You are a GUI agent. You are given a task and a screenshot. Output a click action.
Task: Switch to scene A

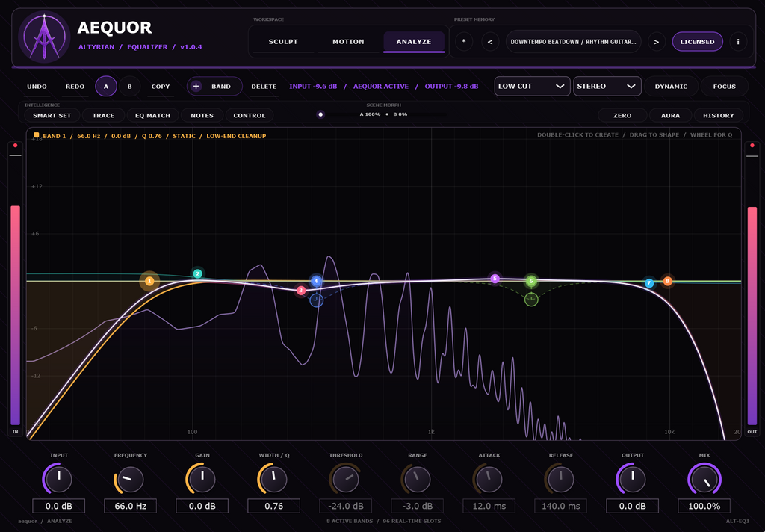(x=106, y=87)
